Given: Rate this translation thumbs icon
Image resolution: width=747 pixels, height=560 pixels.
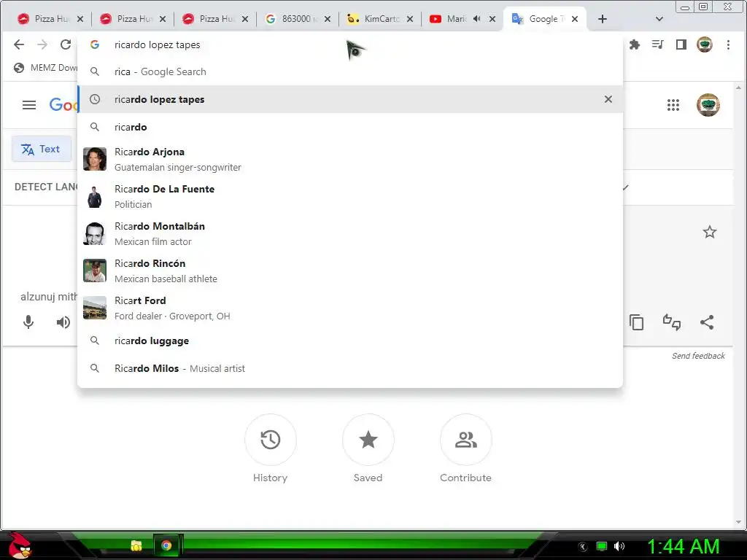Looking at the screenshot, I should [672, 322].
